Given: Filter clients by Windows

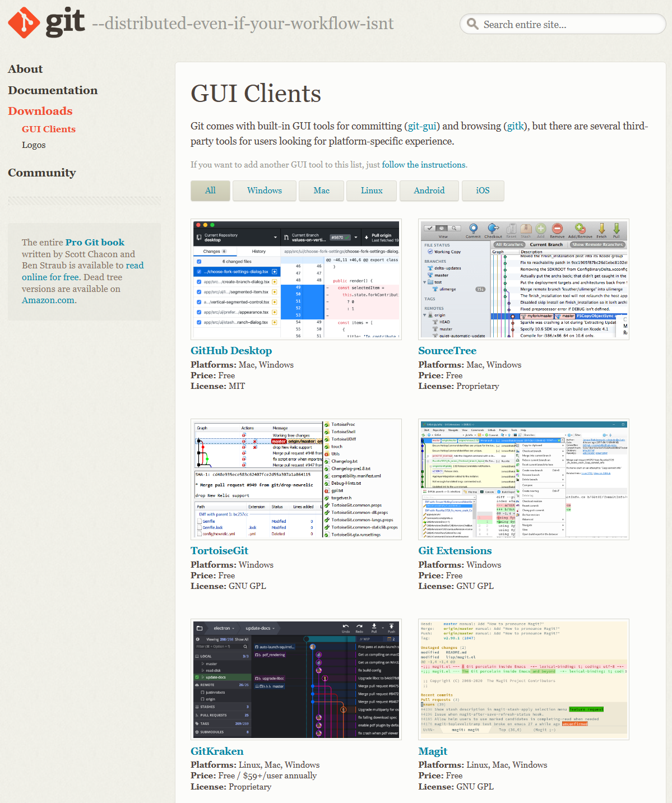Looking at the screenshot, I should pyautogui.click(x=265, y=191).
